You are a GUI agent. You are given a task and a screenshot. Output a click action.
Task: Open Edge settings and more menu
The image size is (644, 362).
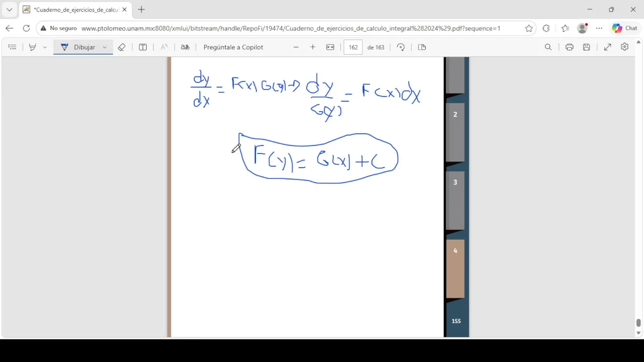coord(599,28)
